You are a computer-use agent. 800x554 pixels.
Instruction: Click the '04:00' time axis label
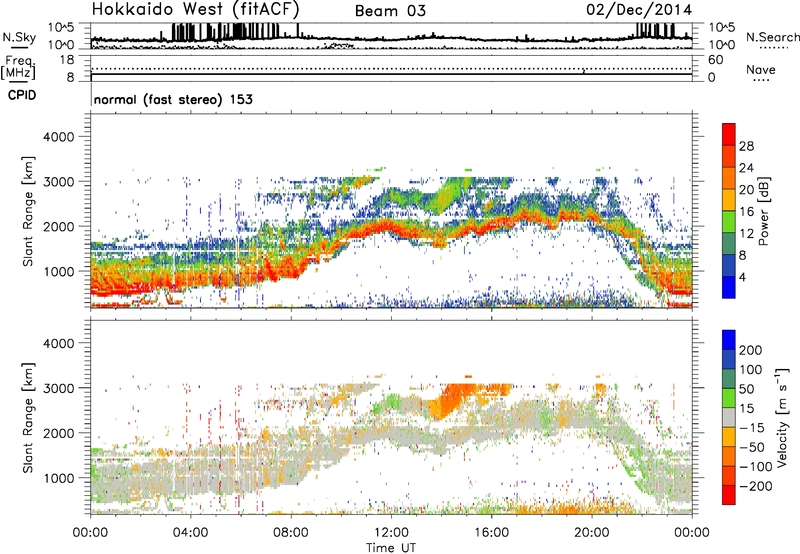(190, 533)
